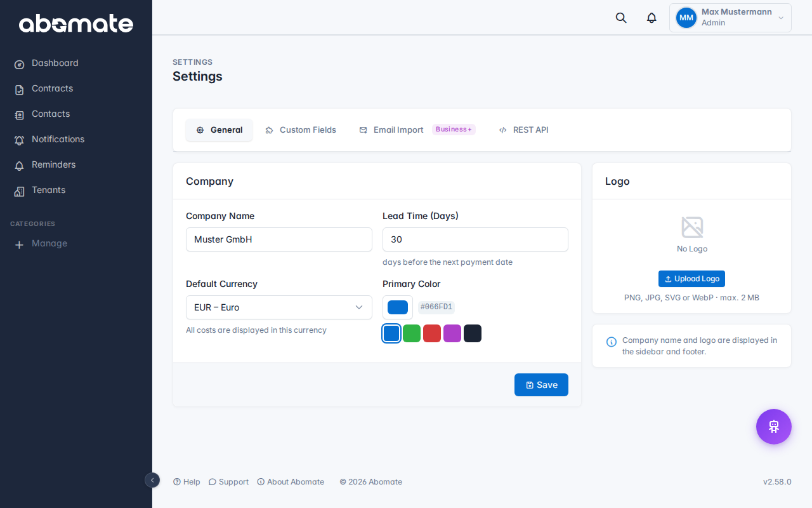Click the Upload Logo button
Viewport: 812px width, 508px height.
[691, 279]
